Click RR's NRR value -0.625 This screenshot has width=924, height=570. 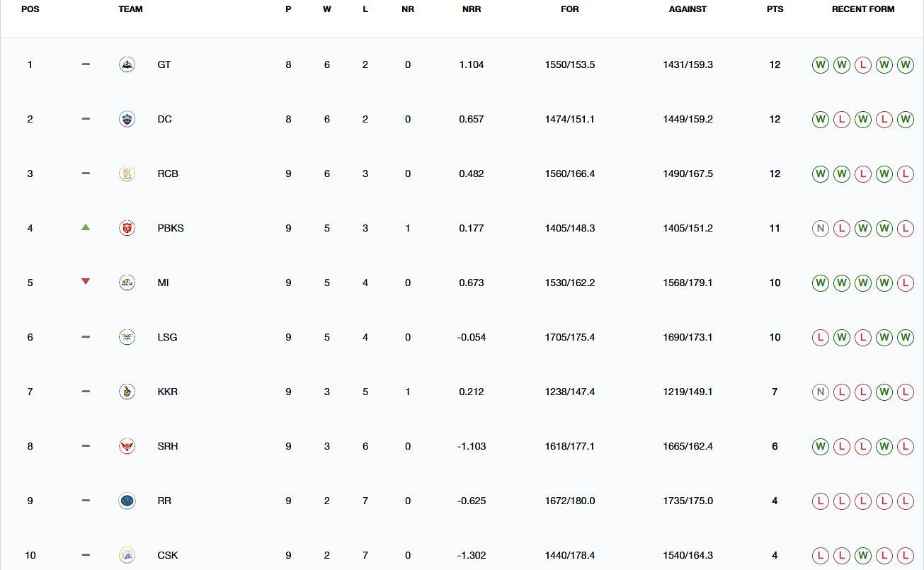click(x=471, y=501)
